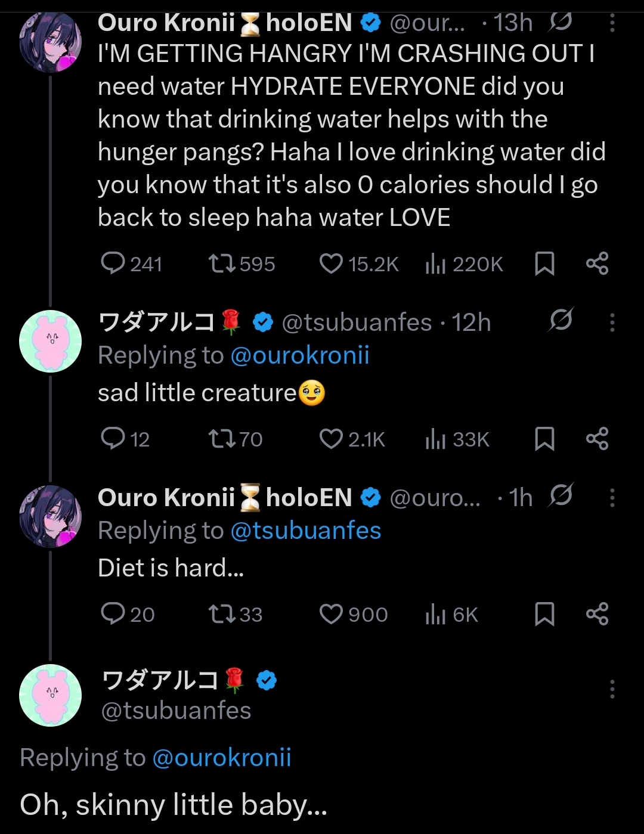
Task: Retweet Kronii's tweet with 595 reposts
Action: 222,263
